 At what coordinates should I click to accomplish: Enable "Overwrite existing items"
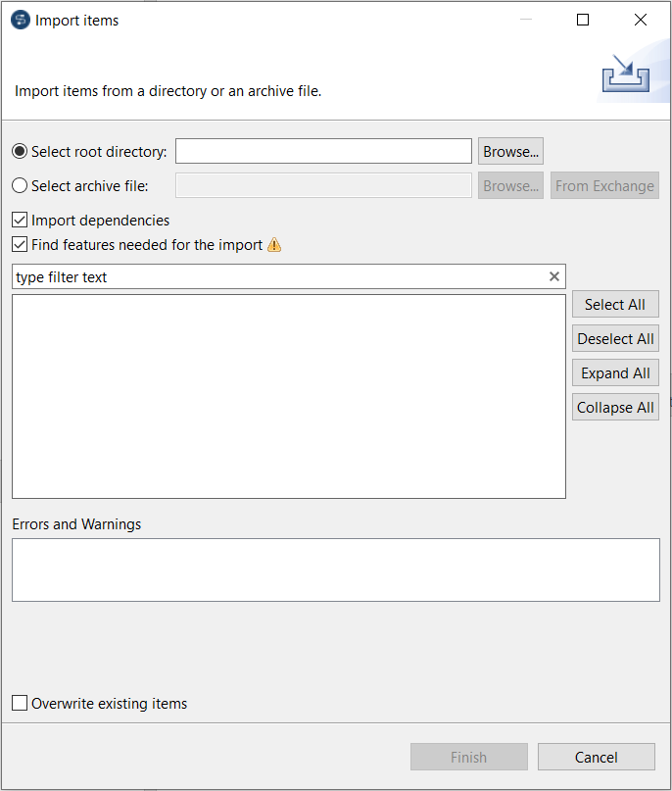18,703
